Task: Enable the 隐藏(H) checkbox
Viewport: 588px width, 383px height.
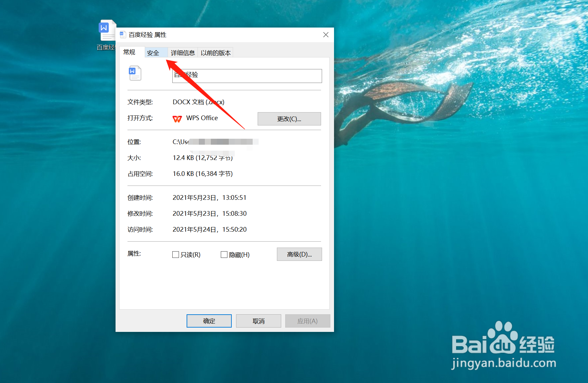Action: (224, 255)
